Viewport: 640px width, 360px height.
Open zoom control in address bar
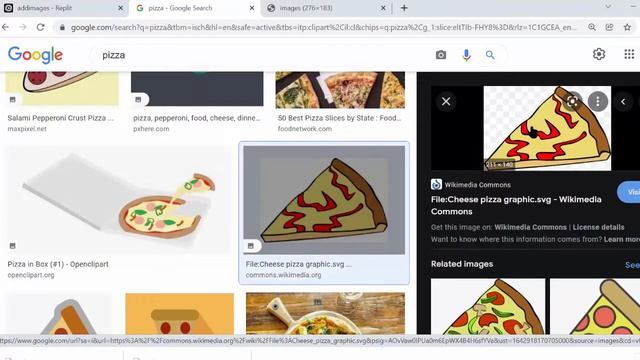click(592, 27)
